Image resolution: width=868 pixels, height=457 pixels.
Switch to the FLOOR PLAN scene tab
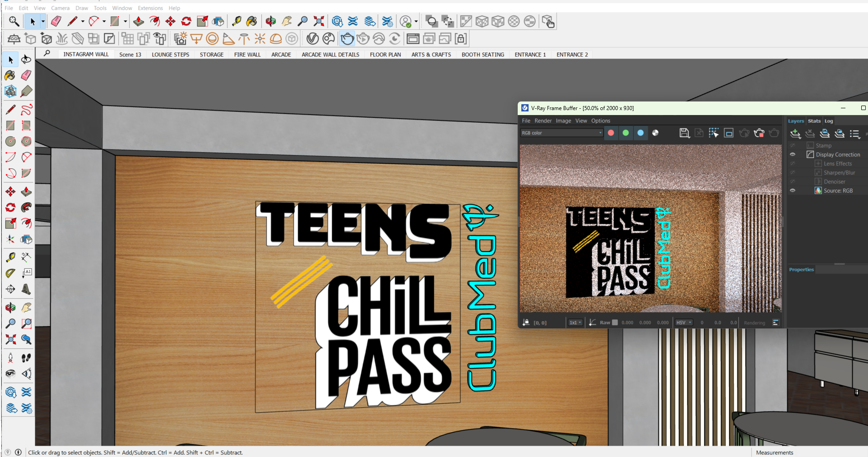pos(385,55)
